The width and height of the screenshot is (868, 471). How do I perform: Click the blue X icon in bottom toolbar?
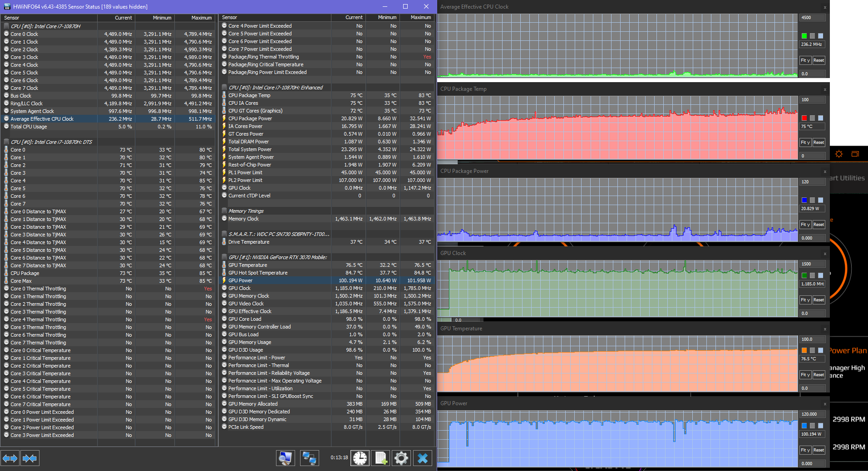(422, 458)
